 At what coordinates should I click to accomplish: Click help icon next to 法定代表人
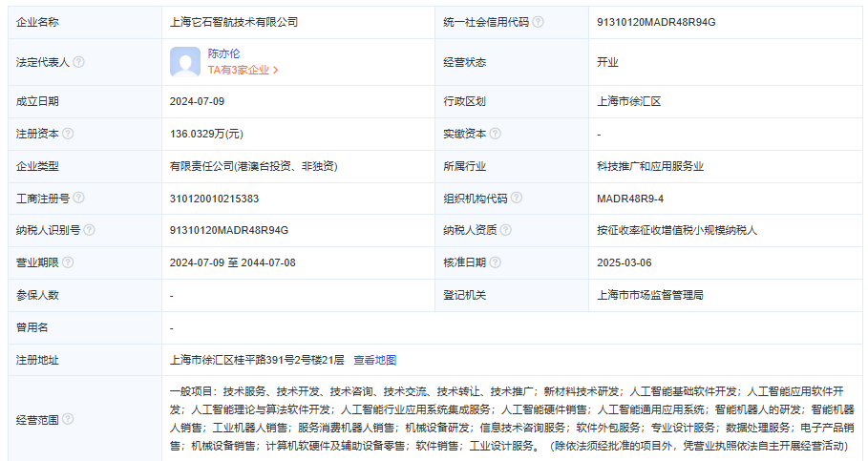78,62
